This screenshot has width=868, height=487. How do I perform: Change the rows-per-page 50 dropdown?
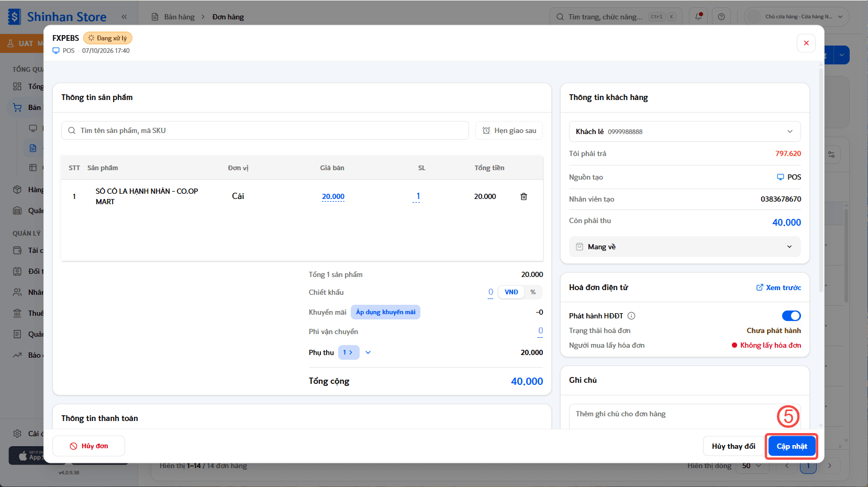(x=752, y=466)
